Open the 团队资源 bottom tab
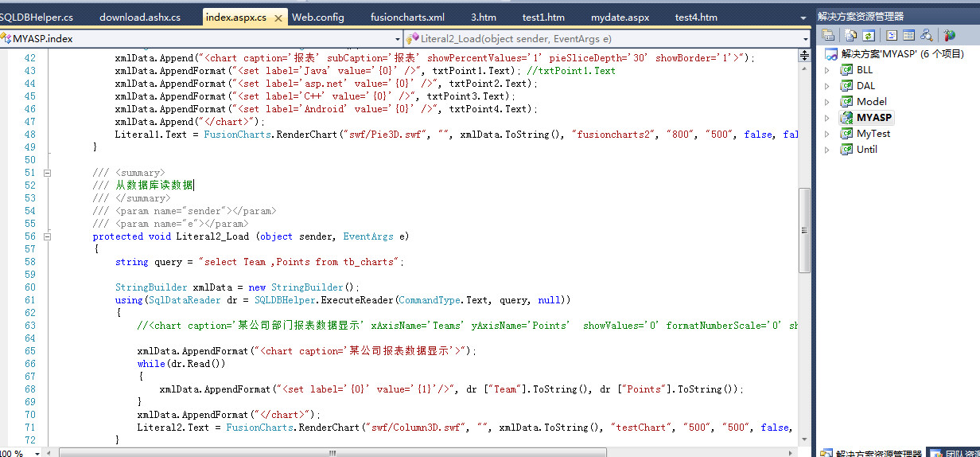Viewport: 980px width, 457px height. [x=954, y=451]
